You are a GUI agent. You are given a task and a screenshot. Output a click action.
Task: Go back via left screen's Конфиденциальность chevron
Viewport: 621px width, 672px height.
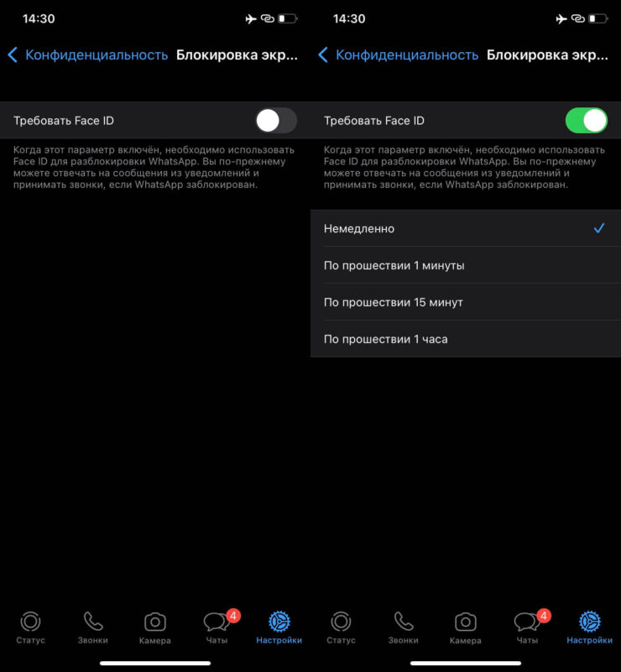coord(13,55)
